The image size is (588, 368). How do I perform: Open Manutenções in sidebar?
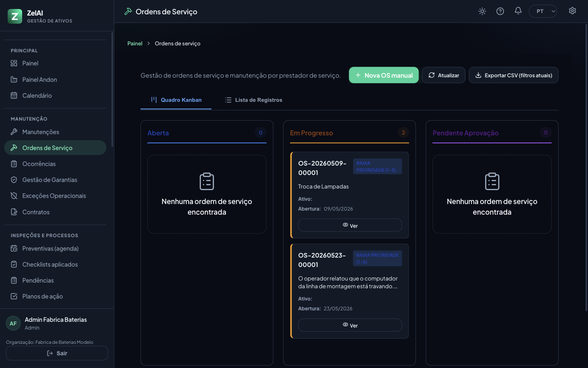(55, 132)
